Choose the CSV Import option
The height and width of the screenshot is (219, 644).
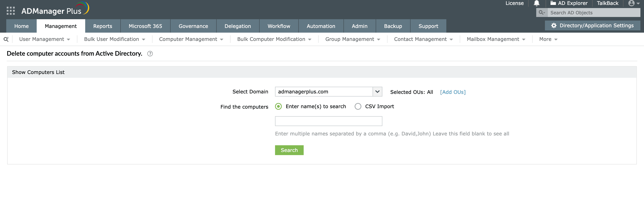coord(358,106)
